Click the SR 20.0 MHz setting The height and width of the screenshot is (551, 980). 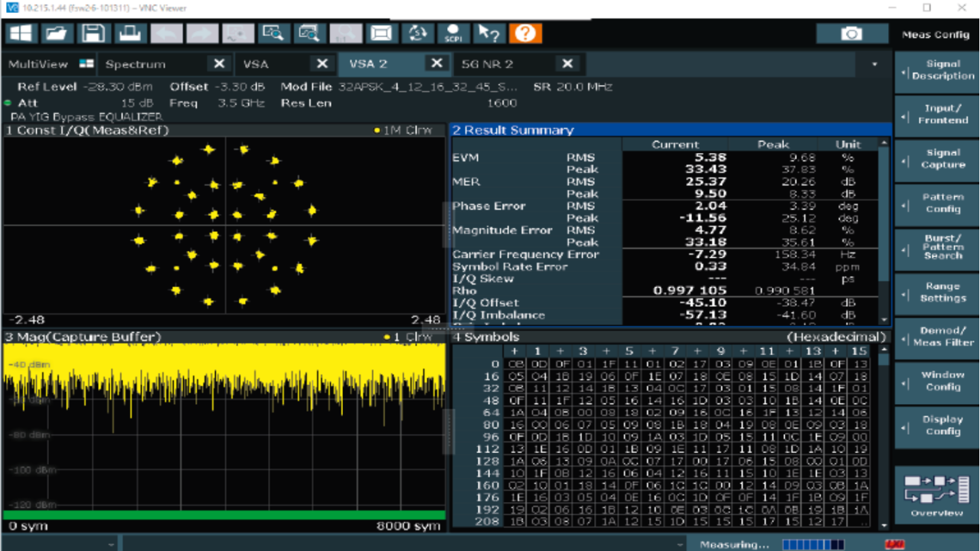(x=573, y=87)
